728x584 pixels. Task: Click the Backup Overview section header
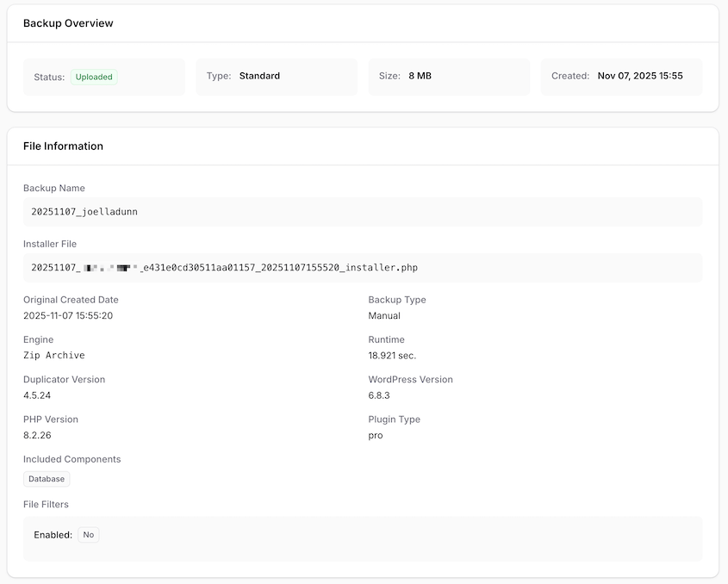[68, 23]
